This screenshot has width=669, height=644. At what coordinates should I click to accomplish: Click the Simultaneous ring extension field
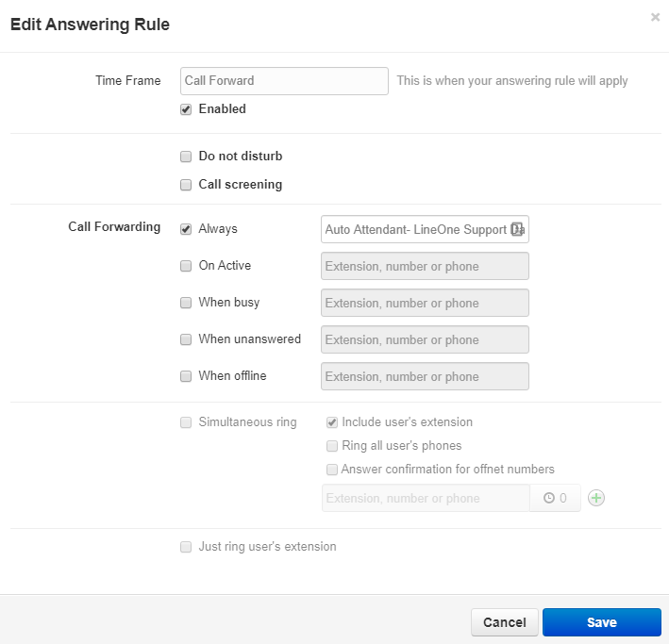pyautogui.click(x=426, y=498)
